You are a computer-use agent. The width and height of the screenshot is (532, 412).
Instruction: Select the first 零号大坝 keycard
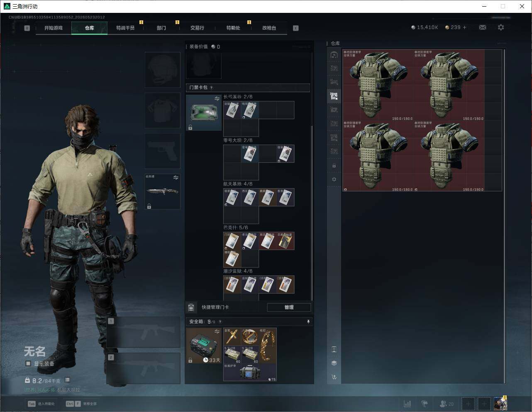point(250,154)
